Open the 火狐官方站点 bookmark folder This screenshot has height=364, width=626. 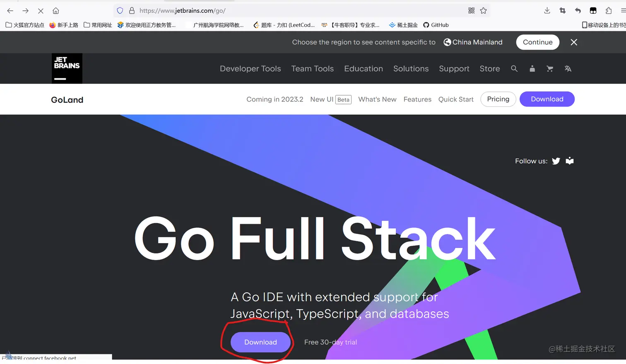tap(25, 25)
